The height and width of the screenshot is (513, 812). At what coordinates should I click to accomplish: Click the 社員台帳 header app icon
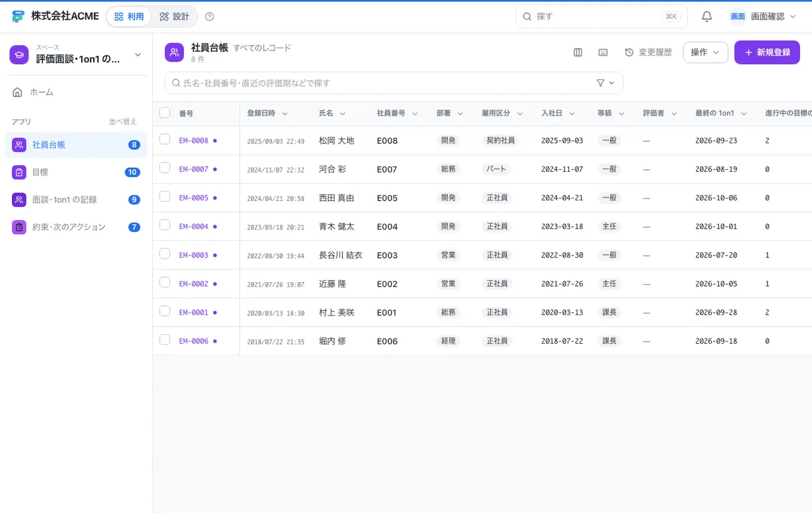point(174,53)
